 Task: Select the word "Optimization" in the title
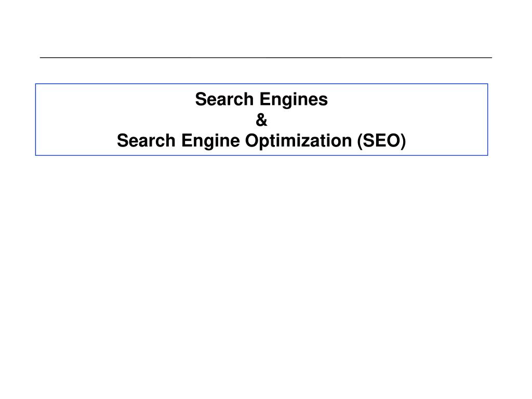(299, 141)
